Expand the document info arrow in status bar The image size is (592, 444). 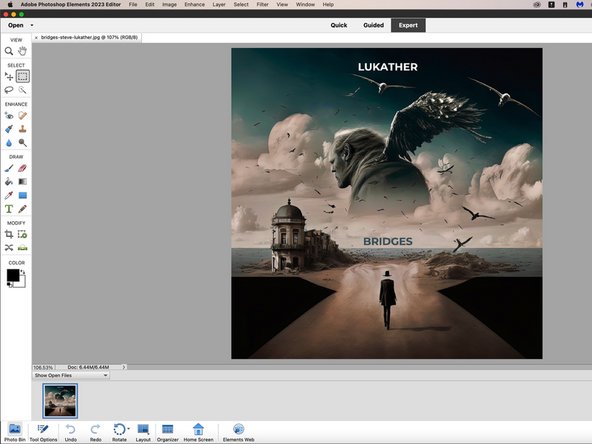point(124,367)
